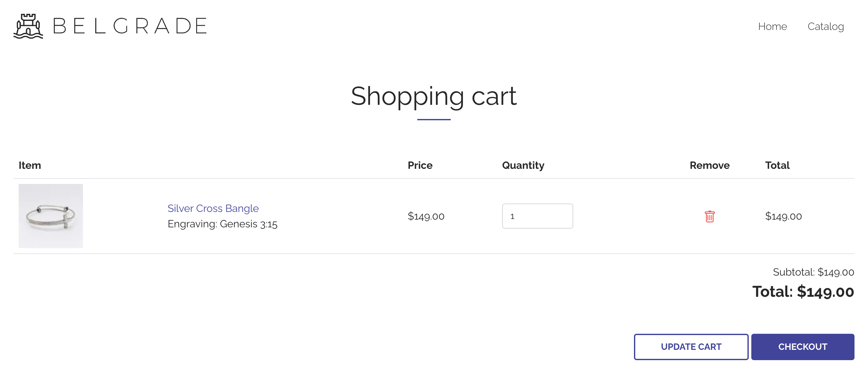The image size is (868, 373).
Task: Click the Shopping cart heading
Action: (434, 96)
